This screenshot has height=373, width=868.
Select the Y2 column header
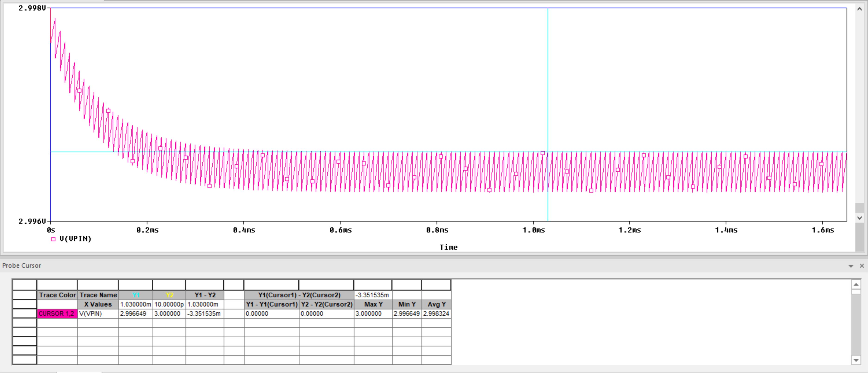point(169,295)
